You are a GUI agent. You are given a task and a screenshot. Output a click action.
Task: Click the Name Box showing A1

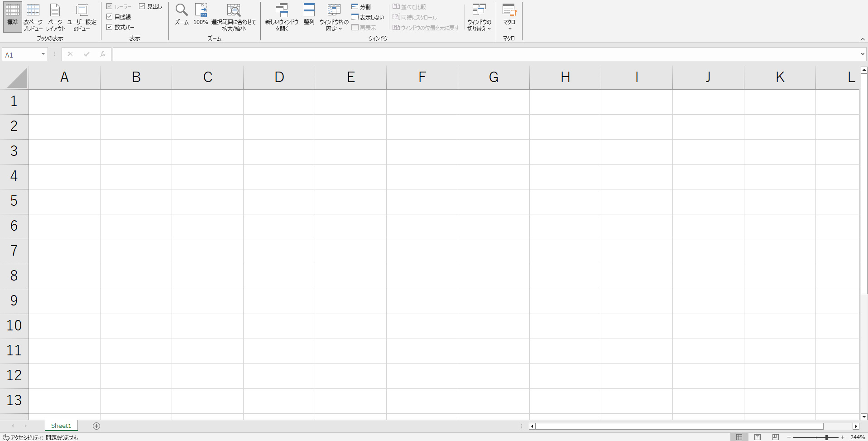22,54
